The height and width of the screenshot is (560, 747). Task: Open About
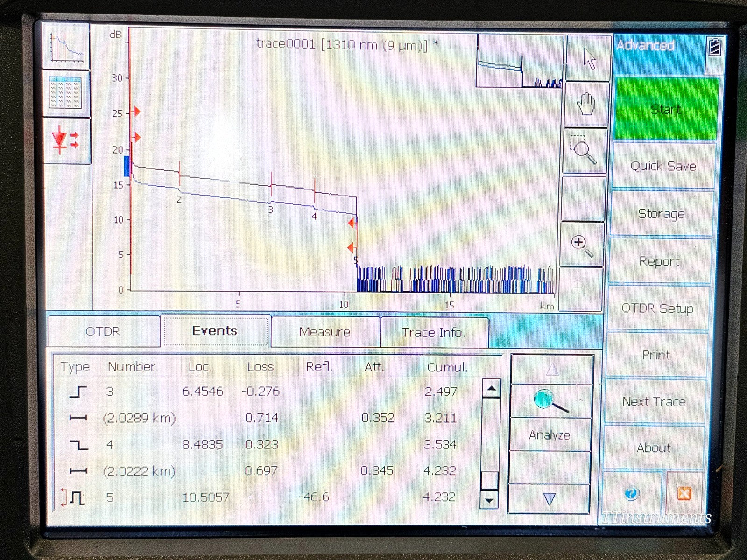point(653,448)
